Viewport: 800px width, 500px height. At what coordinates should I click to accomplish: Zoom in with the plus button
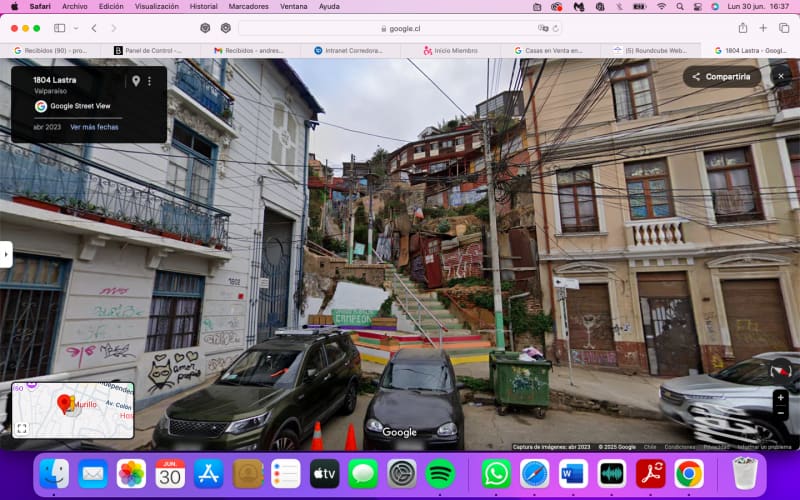pos(781,397)
